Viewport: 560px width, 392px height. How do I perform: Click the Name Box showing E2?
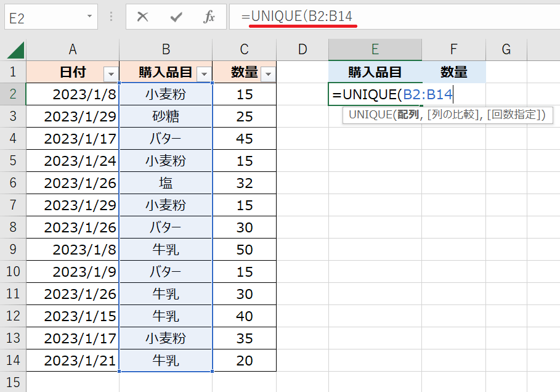[43, 17]
